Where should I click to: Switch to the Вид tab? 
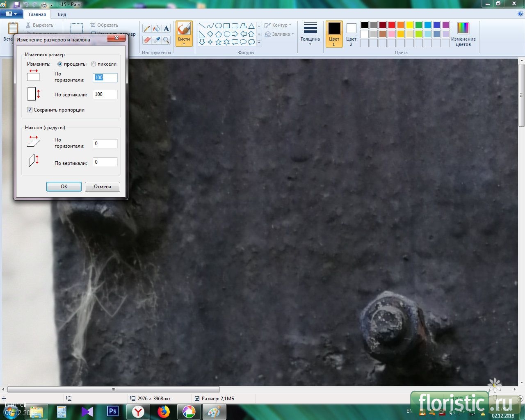point(62,14)
